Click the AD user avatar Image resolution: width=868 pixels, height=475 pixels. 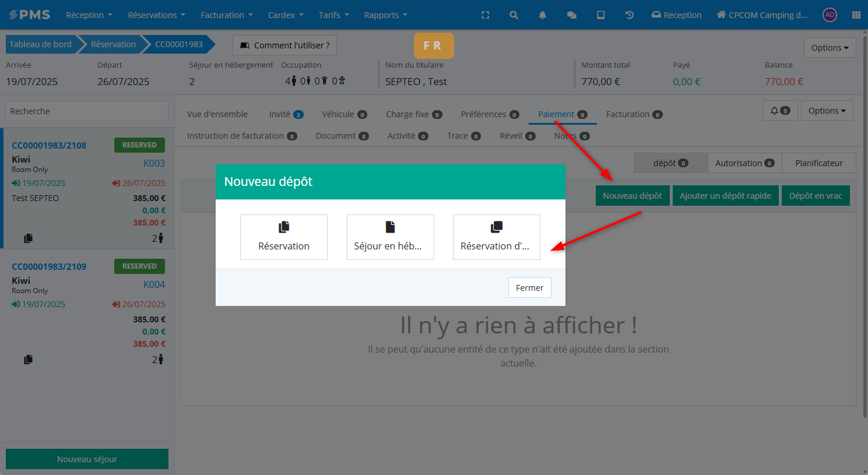(x=830, y=15)
